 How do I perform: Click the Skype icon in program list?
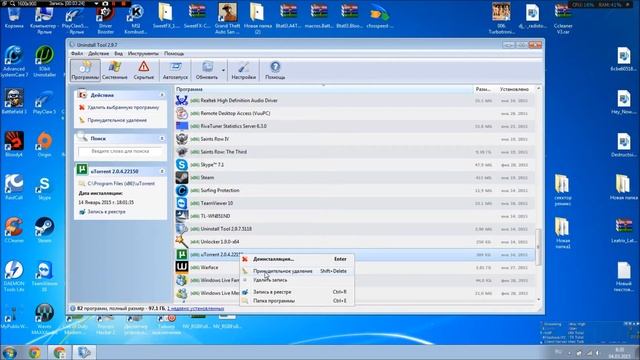click(x=182, y=164)
